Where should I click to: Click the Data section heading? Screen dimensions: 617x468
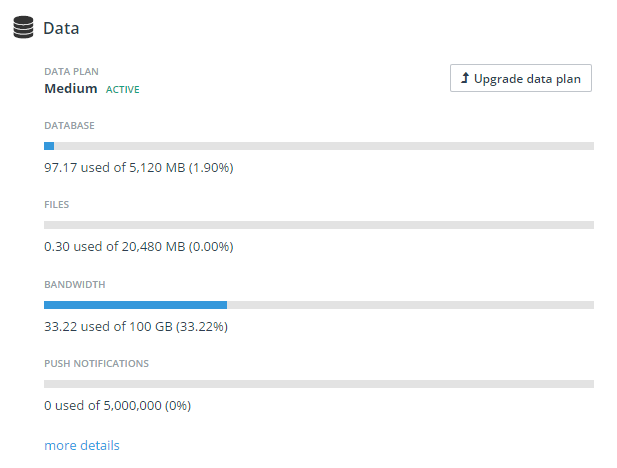click(x=61, y=28)
